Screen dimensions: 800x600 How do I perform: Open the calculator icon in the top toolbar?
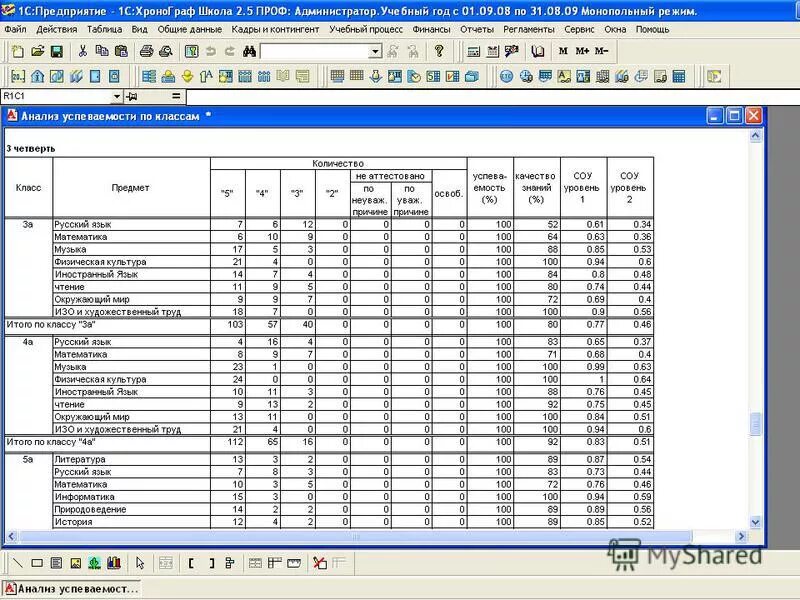click(x=473, y=51)
